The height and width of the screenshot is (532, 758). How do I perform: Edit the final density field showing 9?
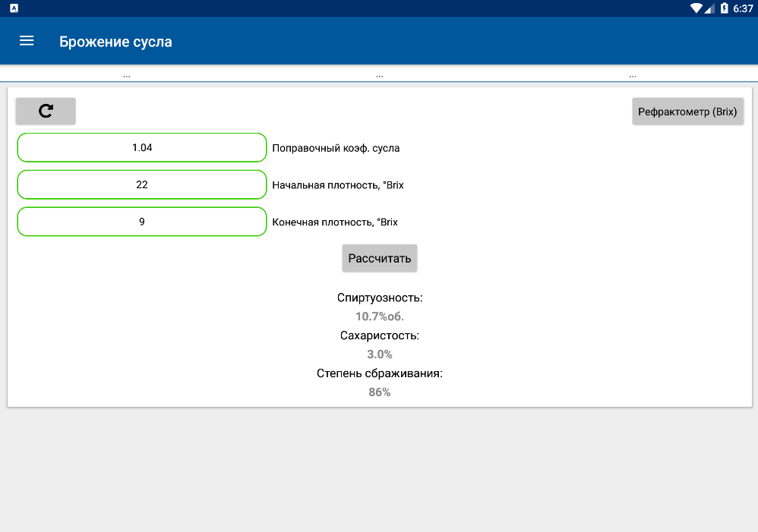pos(141,222)
